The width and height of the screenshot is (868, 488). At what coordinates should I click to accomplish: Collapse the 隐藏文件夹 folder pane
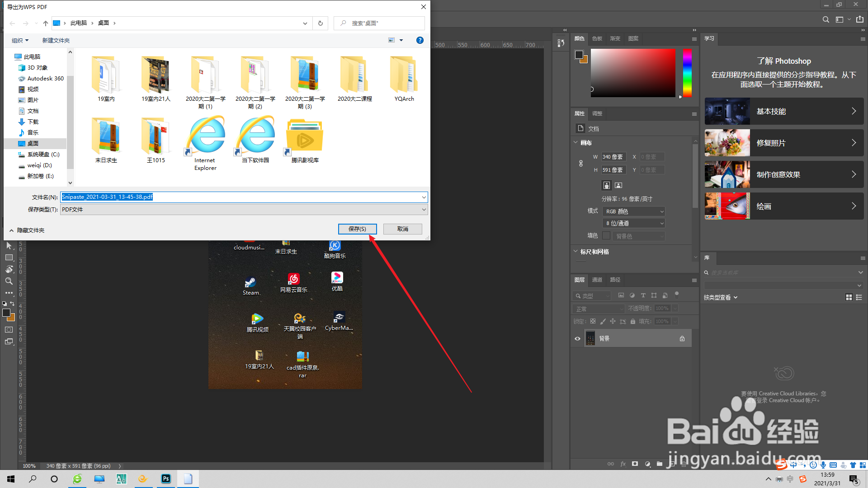click(26, 230)
